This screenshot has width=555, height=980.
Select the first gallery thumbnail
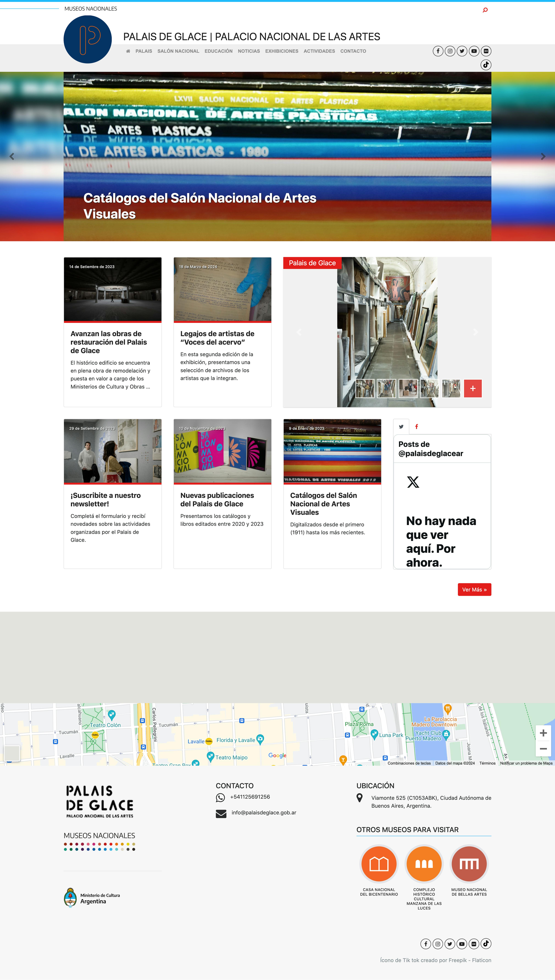tap(365, 388)
